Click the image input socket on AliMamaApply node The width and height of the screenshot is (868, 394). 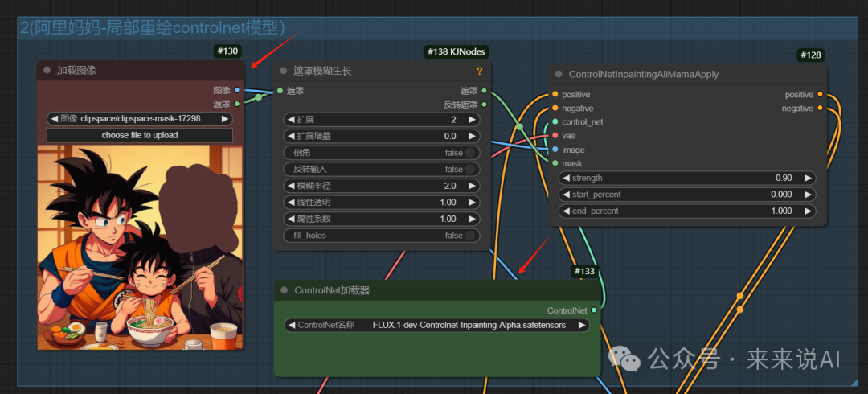tap(555, 150)
